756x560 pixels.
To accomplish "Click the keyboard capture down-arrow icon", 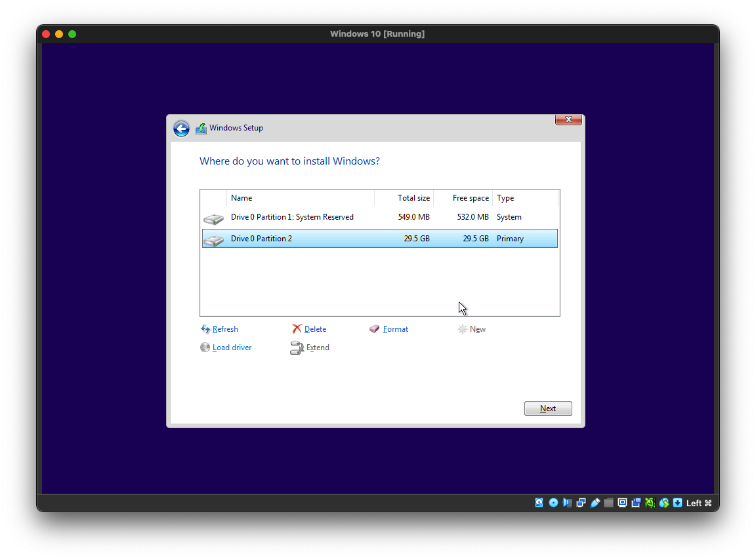I will 677,503.
